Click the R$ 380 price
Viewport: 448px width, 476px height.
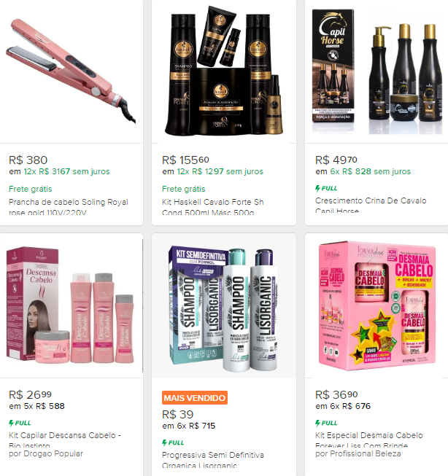28,160
